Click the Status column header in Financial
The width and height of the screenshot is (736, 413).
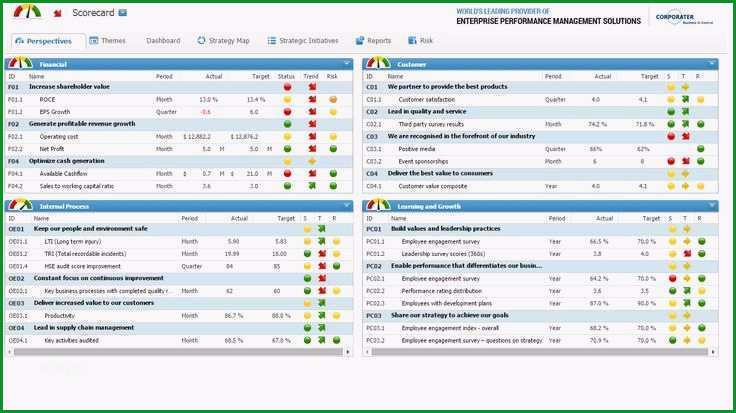pyautogui.click(x=286, y=76)
